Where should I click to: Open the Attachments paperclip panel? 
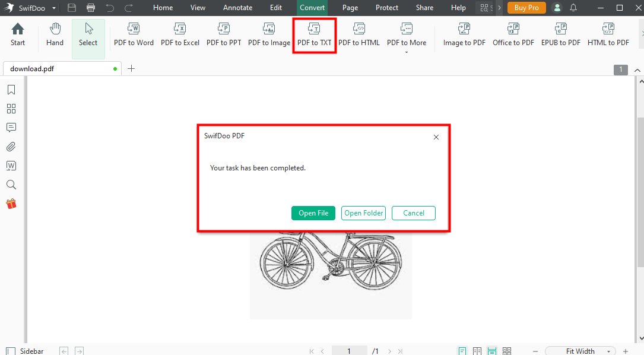pos(11,147)
